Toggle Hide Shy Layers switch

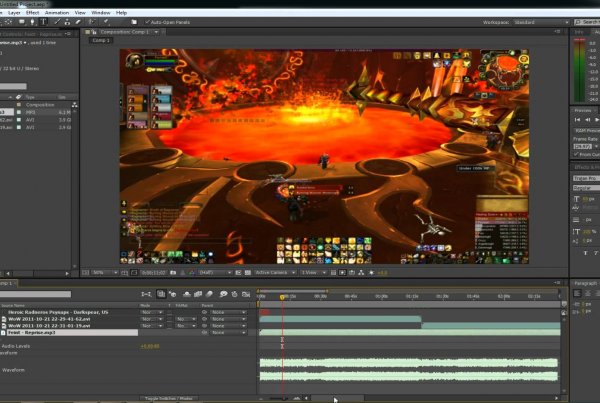[x=187, y=294]
